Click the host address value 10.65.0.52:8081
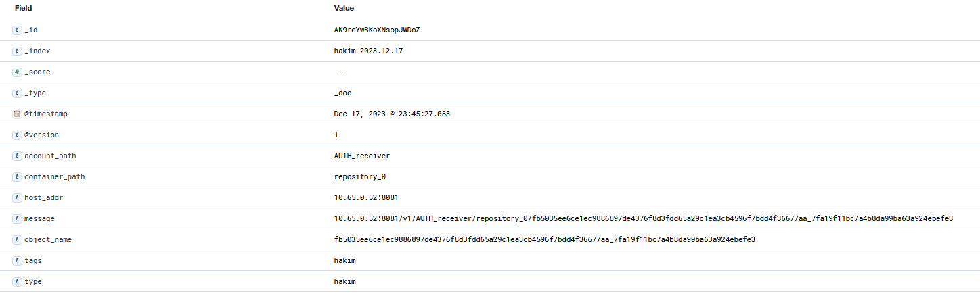Image resolution: width=980 pixels, height=307 pixels. pyautogui.click(x=366, y=198)
